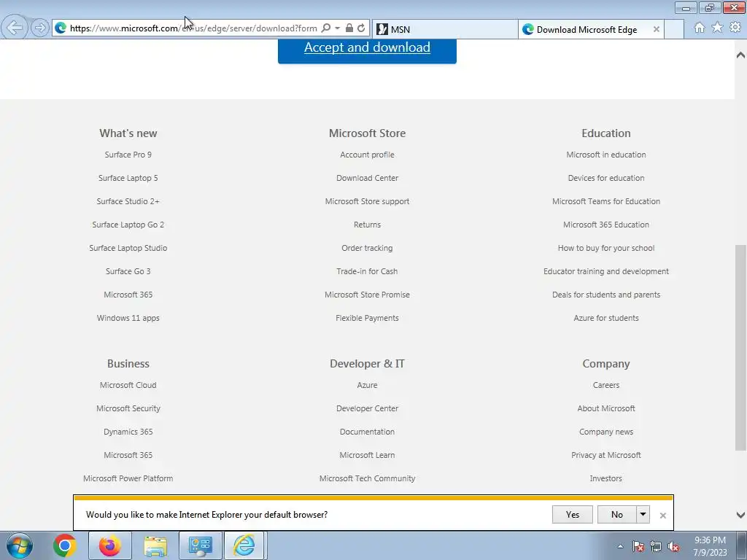Click the vertical scrollbar thumb

pyautogui.click(x=741, y=348)
